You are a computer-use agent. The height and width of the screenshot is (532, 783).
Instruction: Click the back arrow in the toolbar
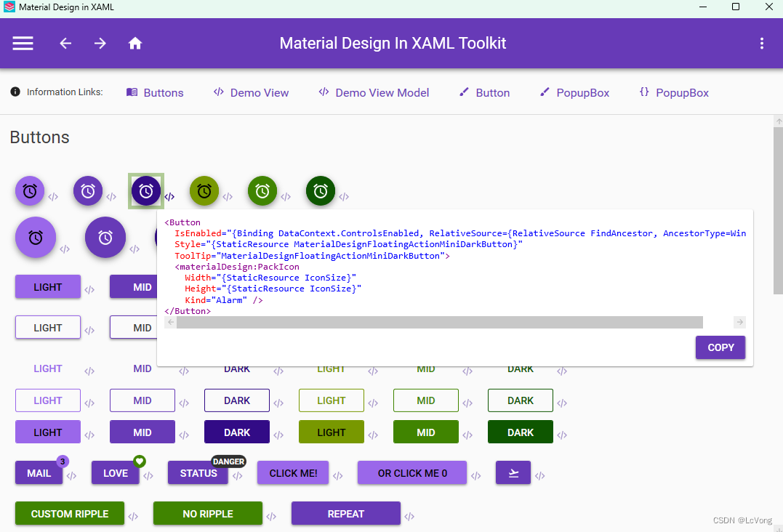pos(65,43)
